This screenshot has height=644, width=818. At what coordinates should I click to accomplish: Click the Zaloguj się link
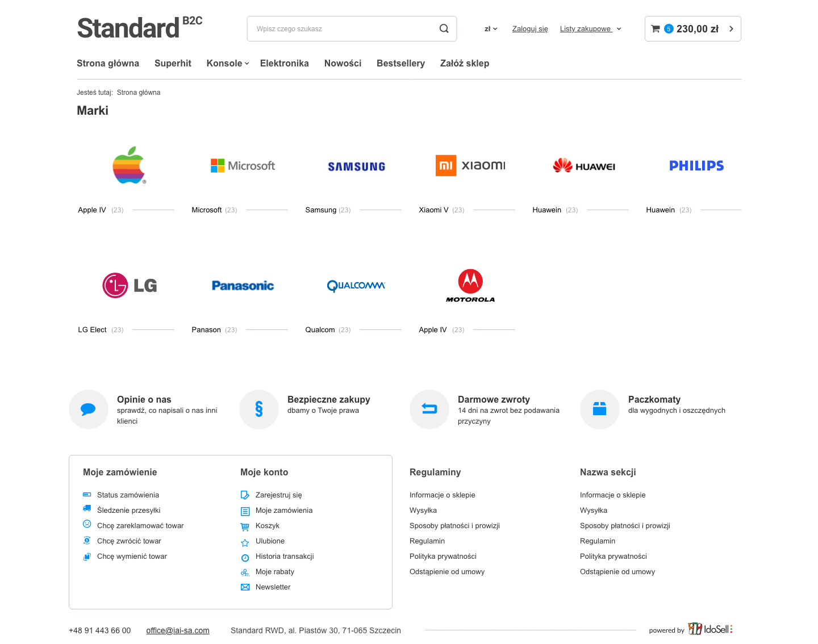point(530,29)
